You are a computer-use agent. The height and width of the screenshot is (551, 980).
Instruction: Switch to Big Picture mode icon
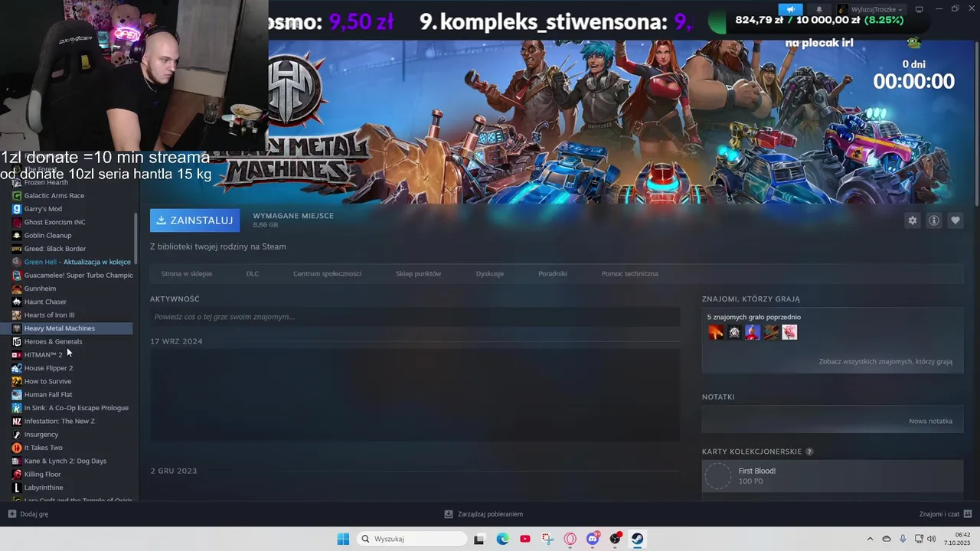[x=920, y=9]
